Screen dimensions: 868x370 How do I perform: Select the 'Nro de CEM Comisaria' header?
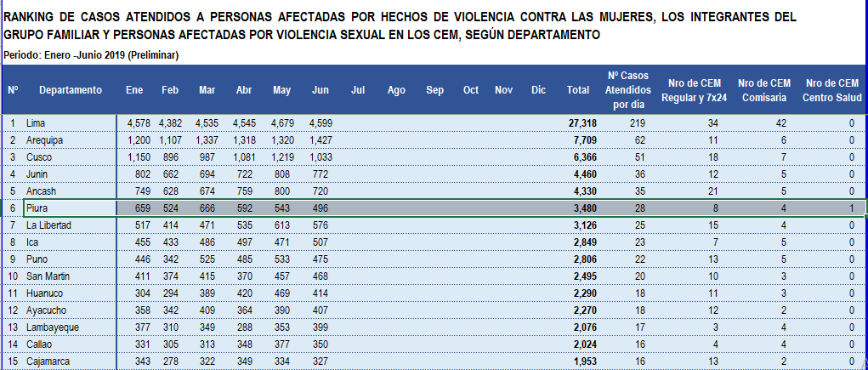764,90
